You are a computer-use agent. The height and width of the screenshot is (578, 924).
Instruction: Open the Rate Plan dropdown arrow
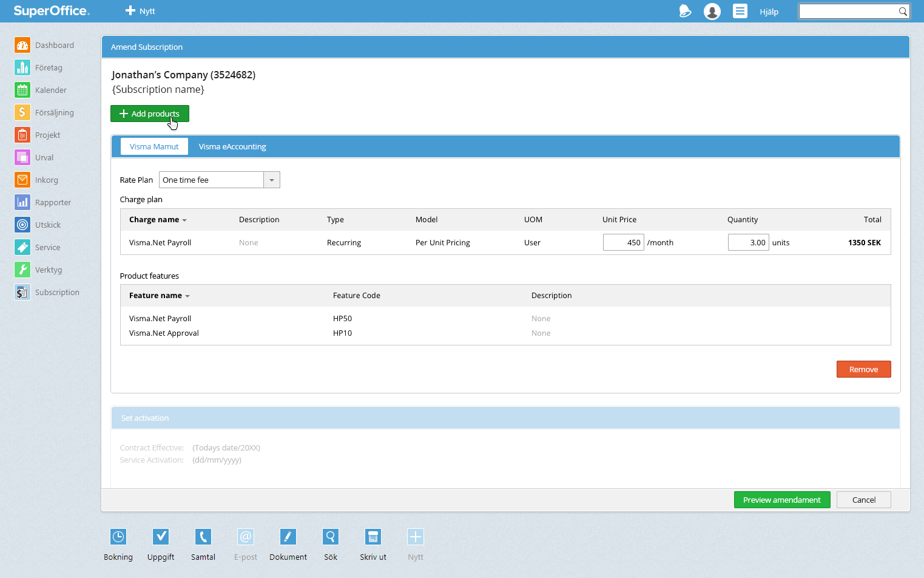tap(272, 180)
